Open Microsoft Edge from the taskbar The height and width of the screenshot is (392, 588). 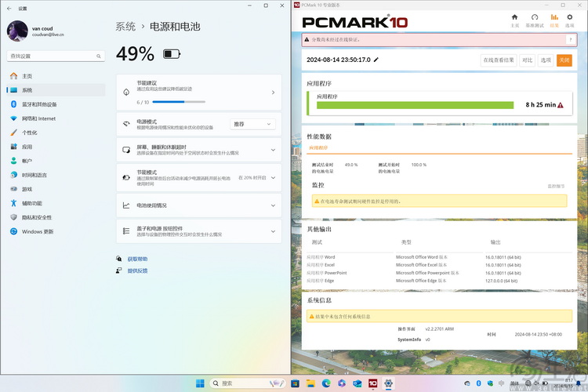(326, 383)
